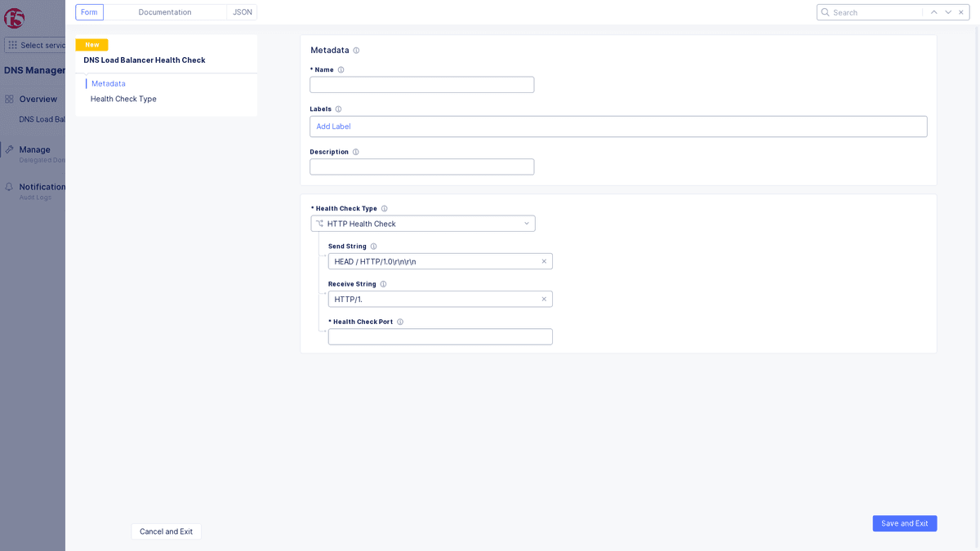Viewport: 980px width, 551px height.
Task: Click the info icon beside Health Check Port
Action: point(399,321)
